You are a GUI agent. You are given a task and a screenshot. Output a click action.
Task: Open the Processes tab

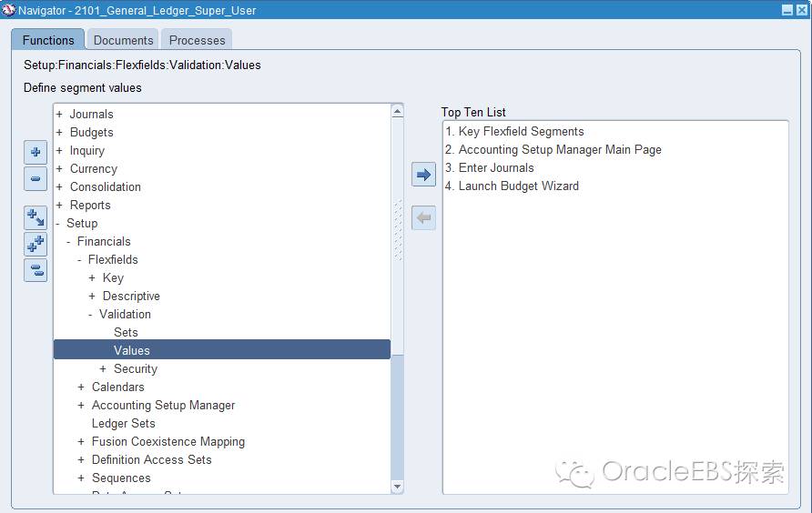(197, 40)
